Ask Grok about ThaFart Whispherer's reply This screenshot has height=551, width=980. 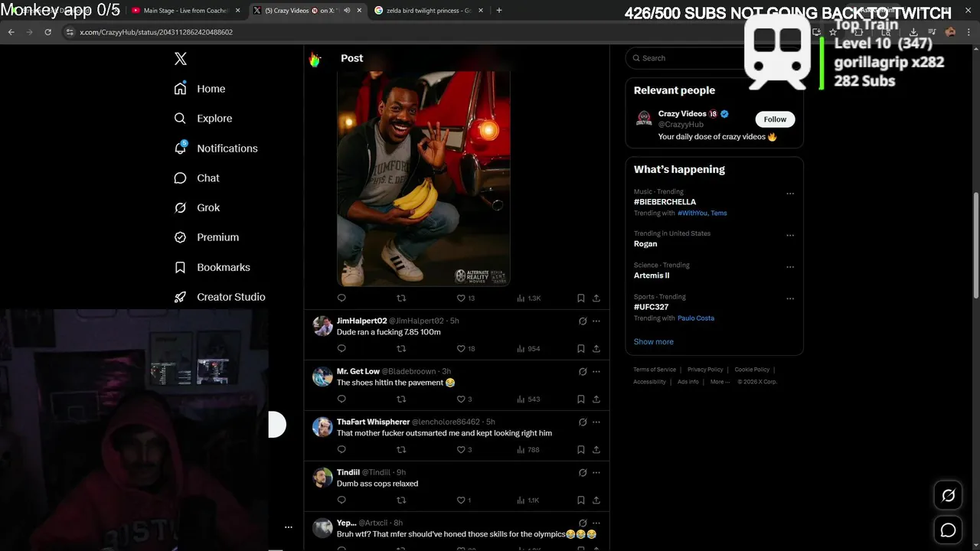[583, 422]
